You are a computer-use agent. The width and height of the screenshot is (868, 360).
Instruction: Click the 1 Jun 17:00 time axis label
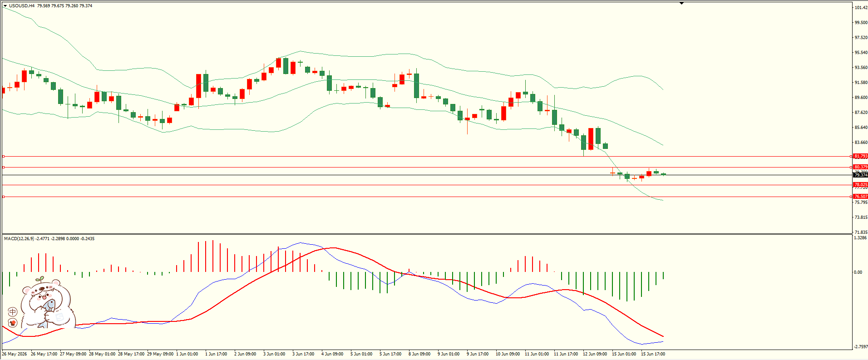[216, 354]
